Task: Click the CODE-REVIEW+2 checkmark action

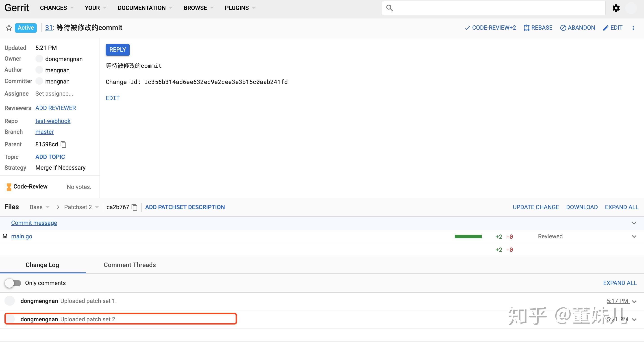Action: coord(467,28)
